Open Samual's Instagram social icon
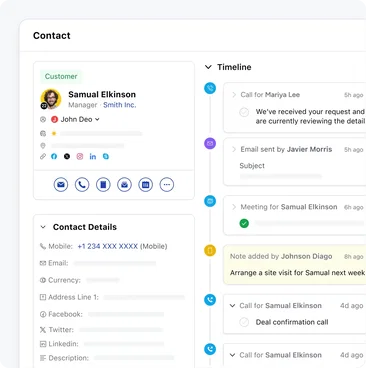366x368 pixels. point(80,156)
